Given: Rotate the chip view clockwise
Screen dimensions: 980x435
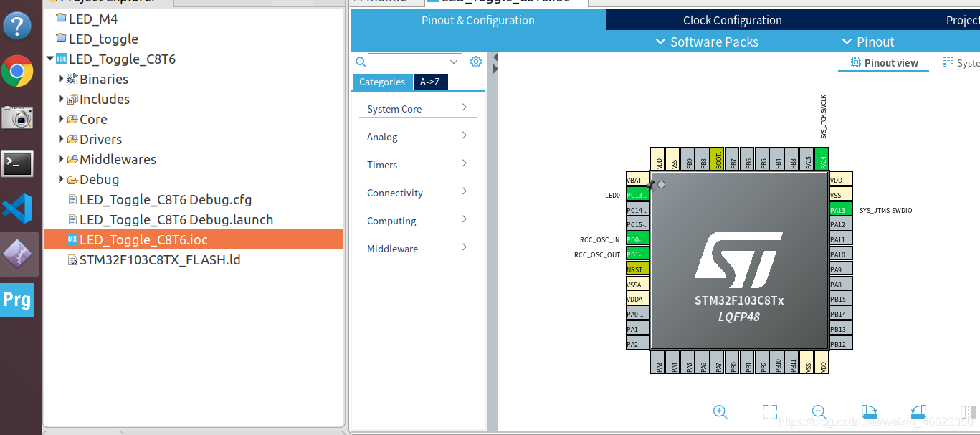Looking at the screenshot, I should [x=869, y=411].
